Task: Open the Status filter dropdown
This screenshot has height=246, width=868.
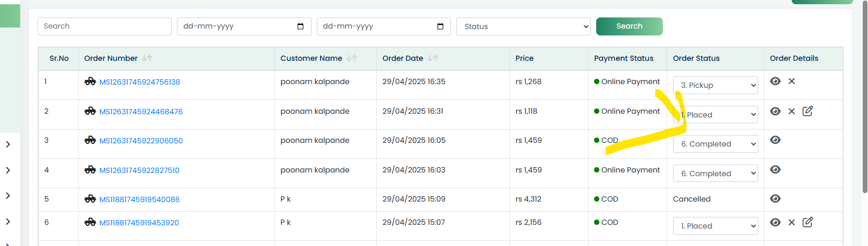Action: point(523,26)
